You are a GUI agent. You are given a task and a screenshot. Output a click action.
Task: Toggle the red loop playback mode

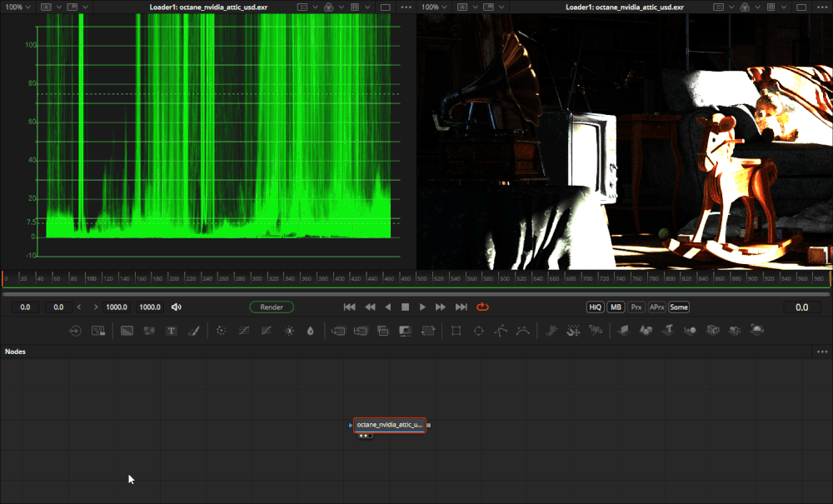click(x=482, y=307)
